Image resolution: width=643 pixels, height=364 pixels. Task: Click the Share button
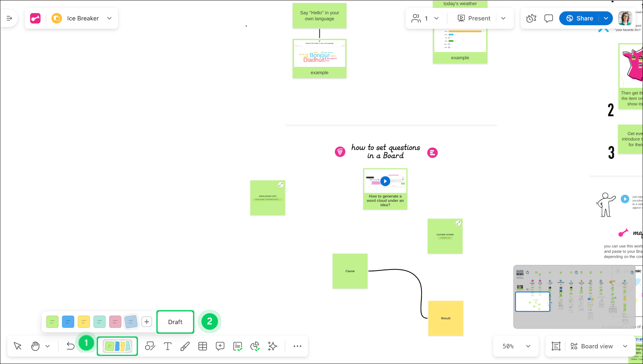point(580,19)
